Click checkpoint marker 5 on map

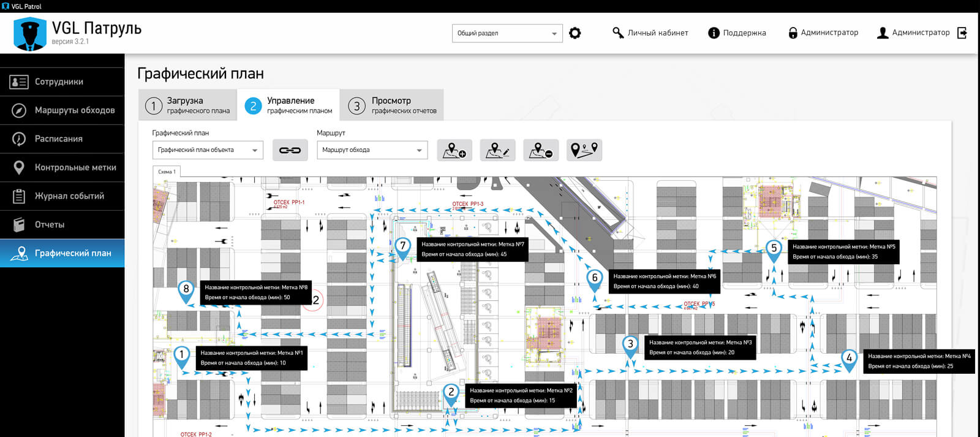774,251
